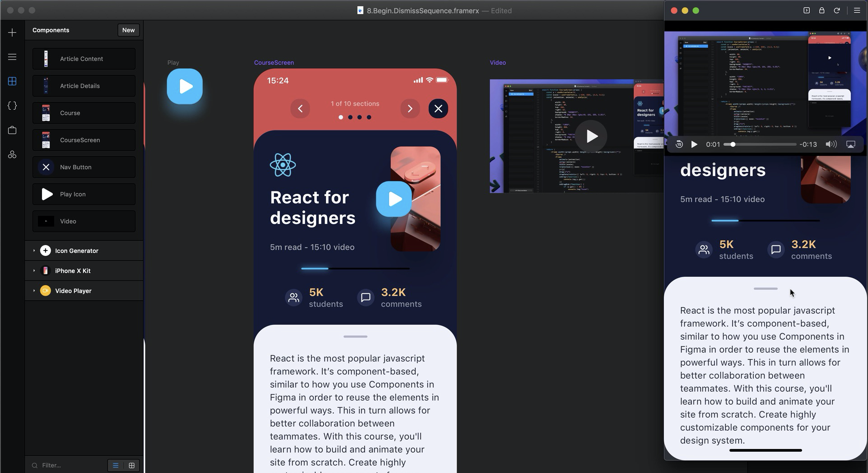Image resolution: width=868 pixels, height=473 pixels.
Task: Select the Article Content component
Action: [84, 59]
